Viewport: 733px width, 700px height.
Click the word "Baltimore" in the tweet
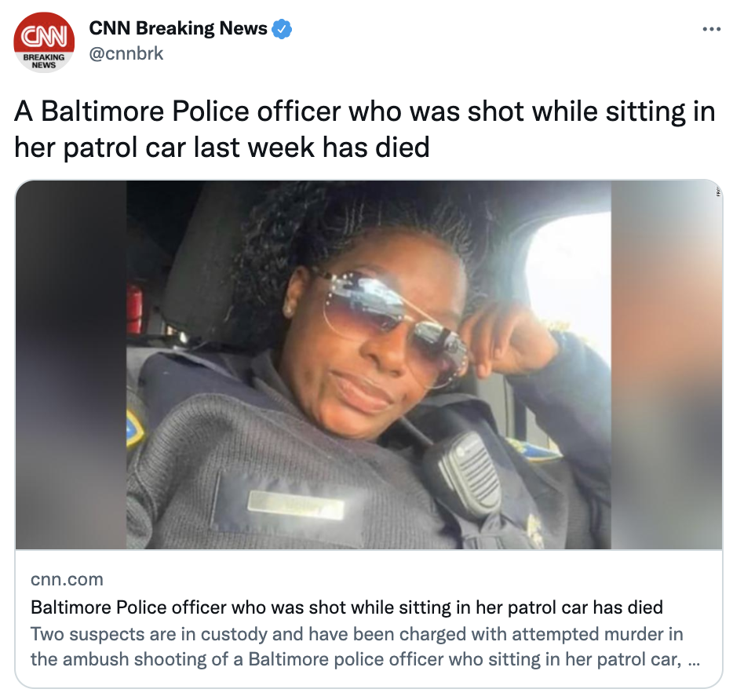[x=103, y=111]
